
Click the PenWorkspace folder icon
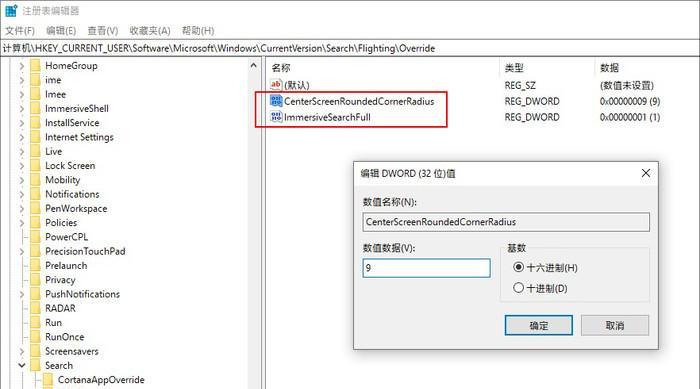[36, 209]
